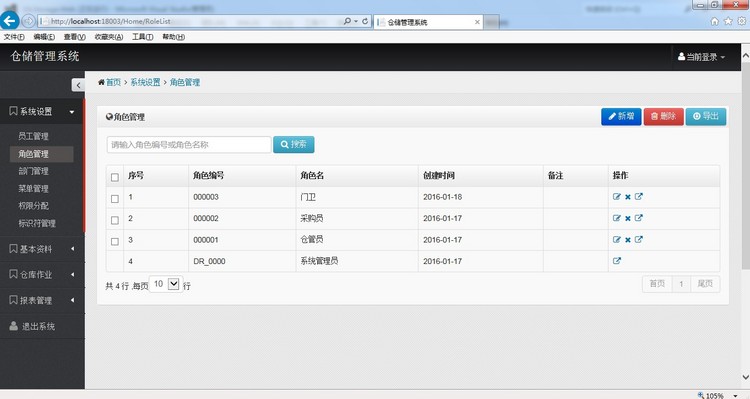Open 编辑 menu
This screenshot has height=399, width=750.
pos(44,37)
